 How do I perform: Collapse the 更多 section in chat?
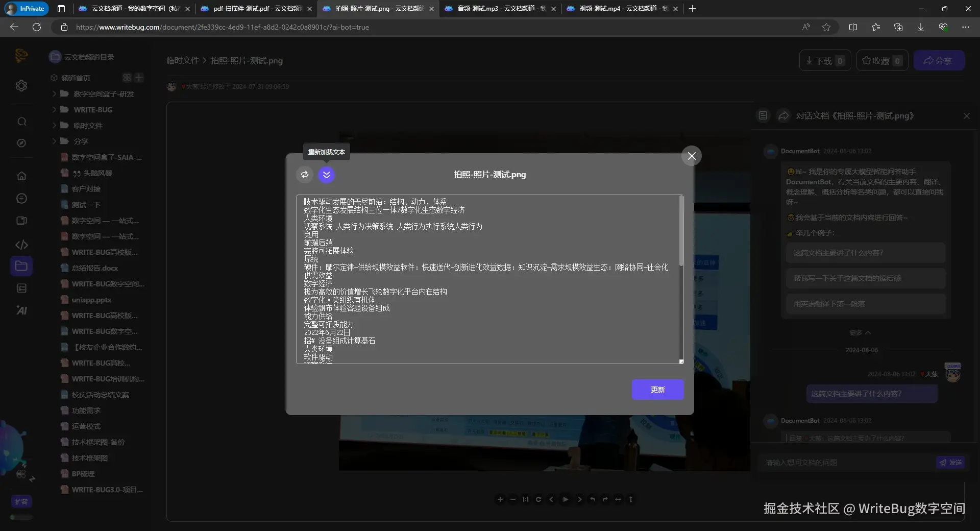coord(859,332)
